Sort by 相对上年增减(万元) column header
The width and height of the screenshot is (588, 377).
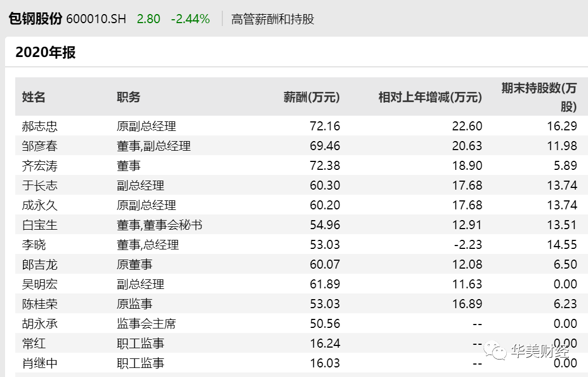pos(430,97)
